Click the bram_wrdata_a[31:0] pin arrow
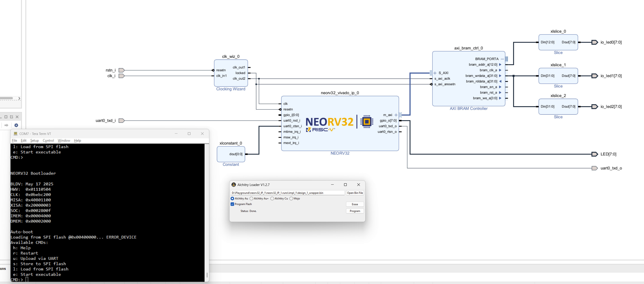The height and width of the screenshot is (284, 644). pos(500,76)
